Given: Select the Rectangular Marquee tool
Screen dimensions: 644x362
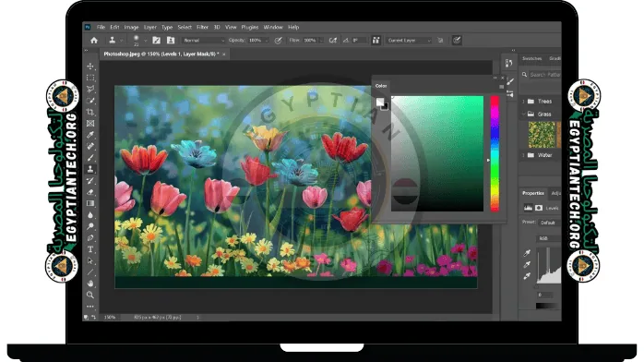Looking at the screenshot, I should (90, 78).
